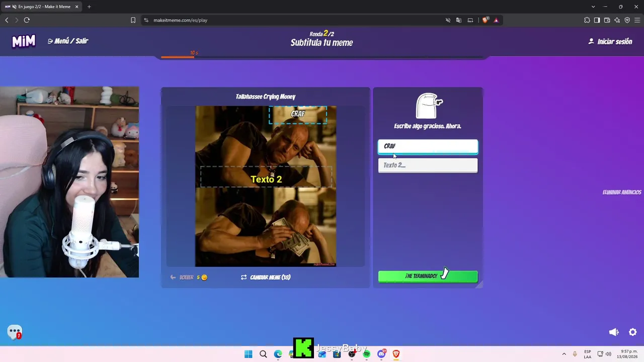Toggle the browser sidebar panel
The image size is (644, 362).
597,20
